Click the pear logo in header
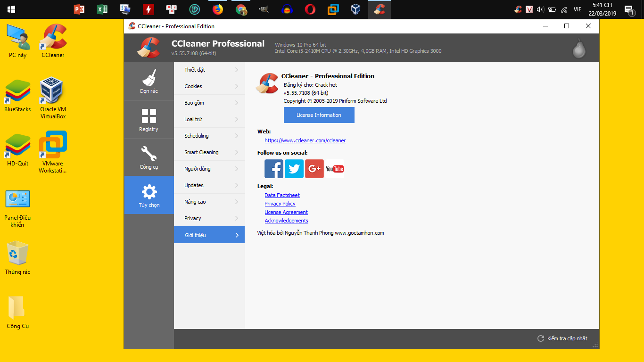The image size is (644, 362). (579, 48)
